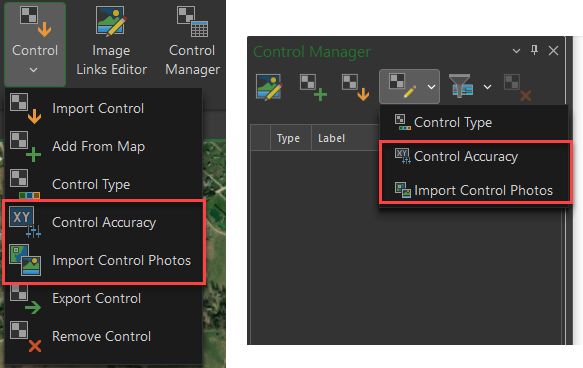Open Control Manager pane options chevron

(x=516, y=51)
